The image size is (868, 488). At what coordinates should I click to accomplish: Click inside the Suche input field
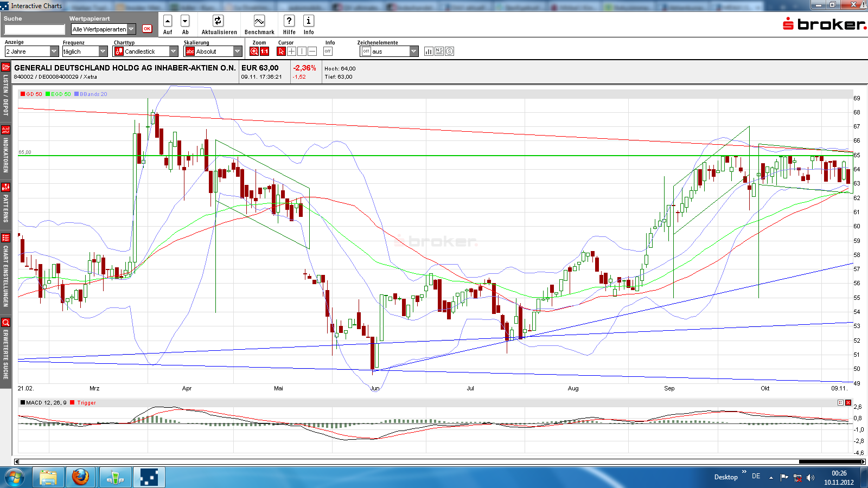[x=34, y=29]
